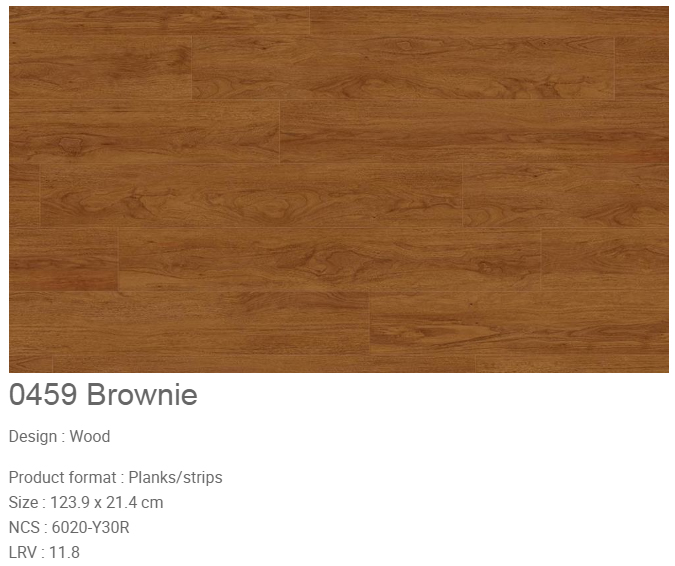Click the Design label

pos(33,436)
